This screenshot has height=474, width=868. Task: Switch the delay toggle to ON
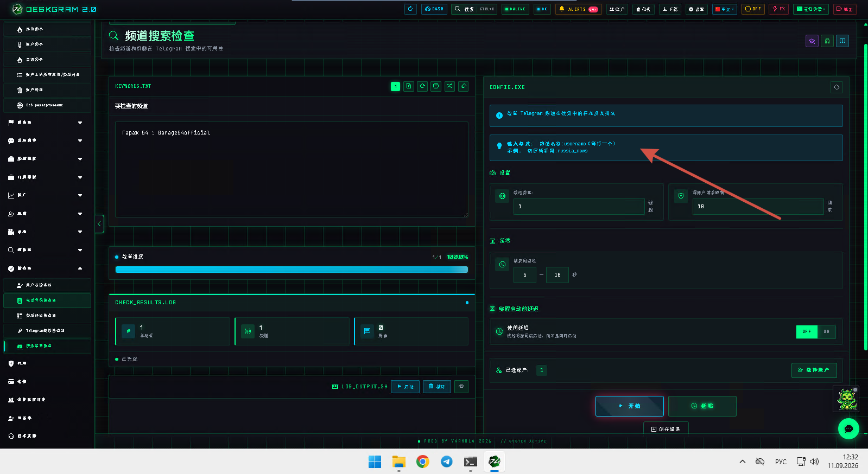[826, 331]
